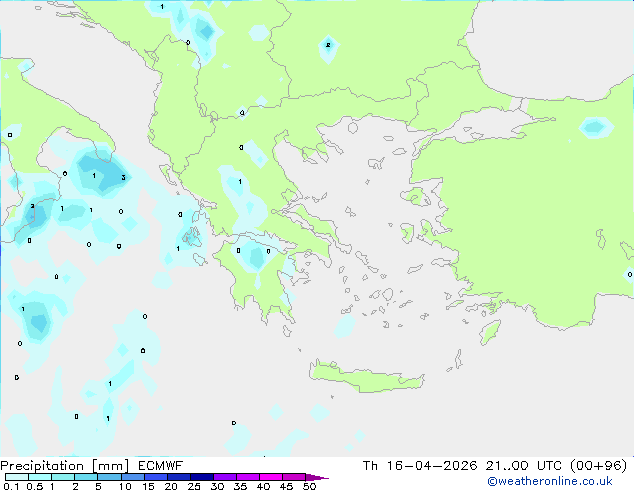The height and width of the screenshot is (490, 634).
Task: Click the 20 to 25 mm blue swatch
Action: coord(179,477)
